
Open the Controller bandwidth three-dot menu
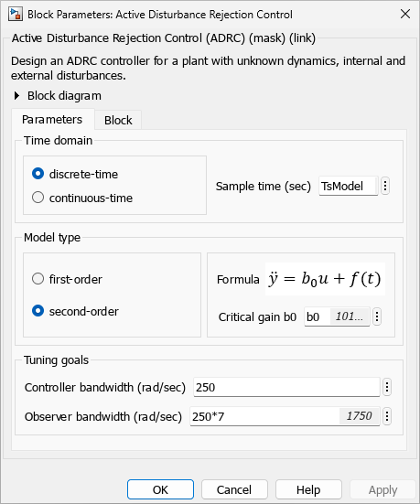click(387, 387)
